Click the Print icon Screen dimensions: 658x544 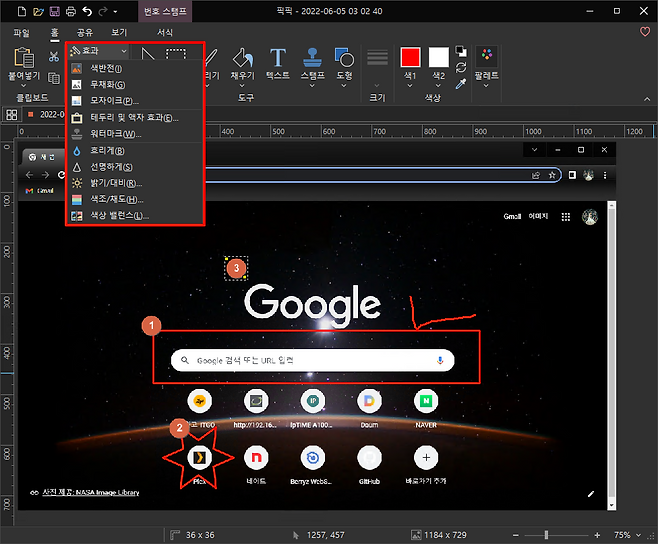71,11
